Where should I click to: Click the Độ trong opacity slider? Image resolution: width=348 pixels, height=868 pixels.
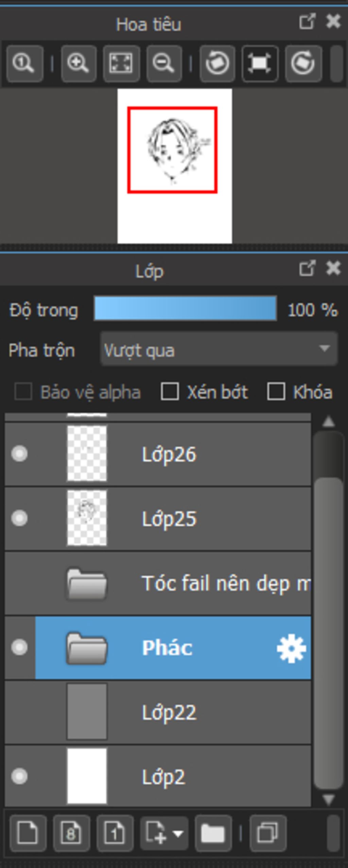tap(185, 308)
